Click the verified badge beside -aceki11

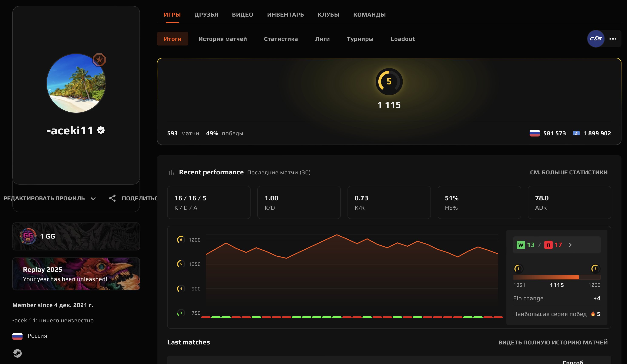(x=101, y=130)
